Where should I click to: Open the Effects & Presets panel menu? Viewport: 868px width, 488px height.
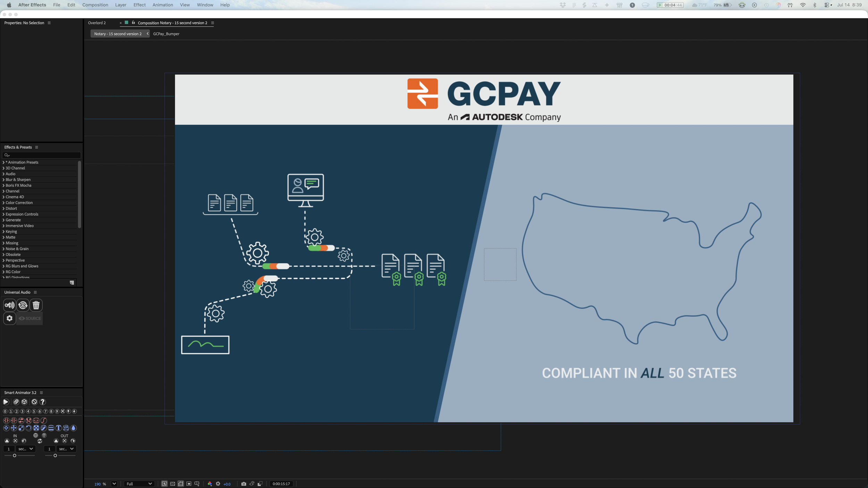[36, 147]
